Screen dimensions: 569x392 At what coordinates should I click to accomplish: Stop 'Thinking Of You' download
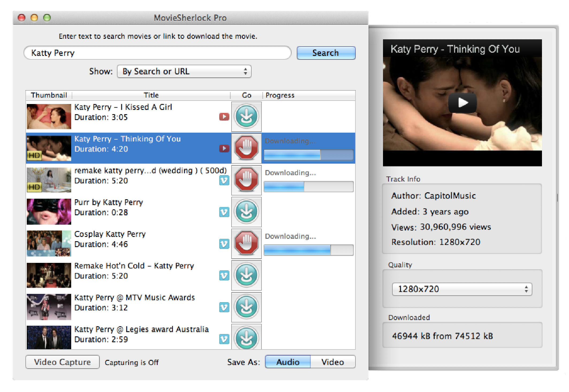(x=246, y=148)
